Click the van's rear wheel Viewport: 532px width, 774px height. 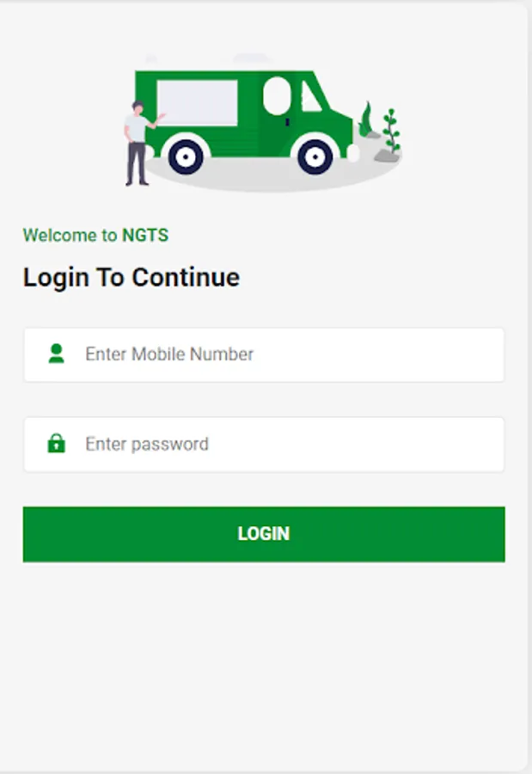186,157
